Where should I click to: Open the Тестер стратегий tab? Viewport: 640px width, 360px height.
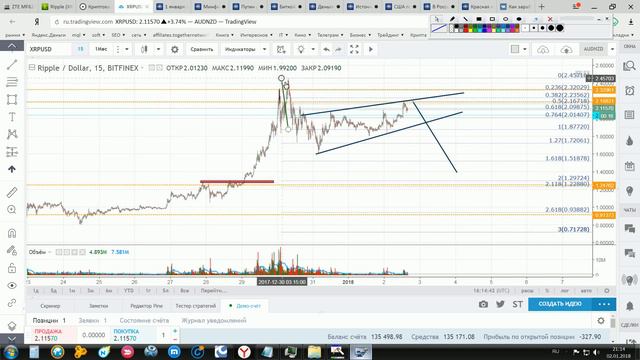click(196, 306)
